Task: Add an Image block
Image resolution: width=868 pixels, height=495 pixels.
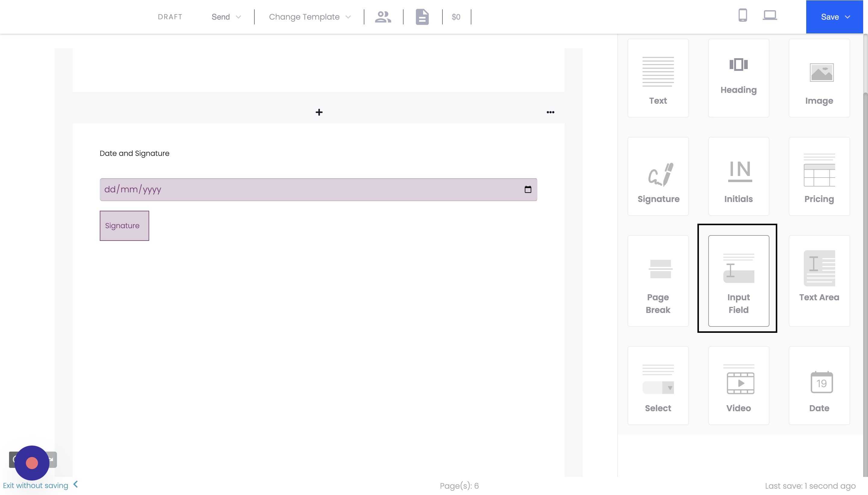Action: point(819,78)
